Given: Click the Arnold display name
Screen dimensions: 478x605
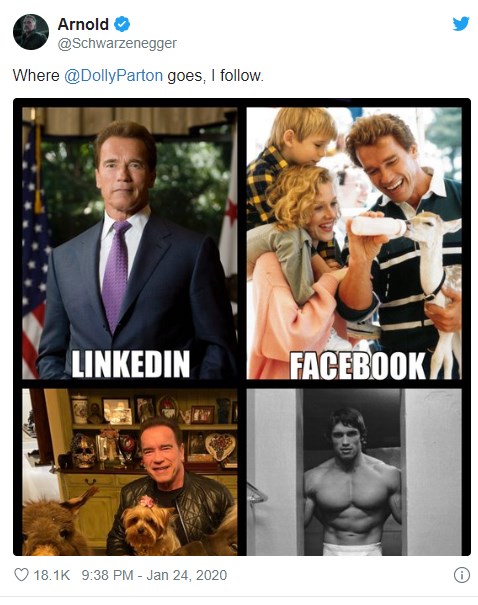Looking at the screenshot, I should [x=83, y=24].
